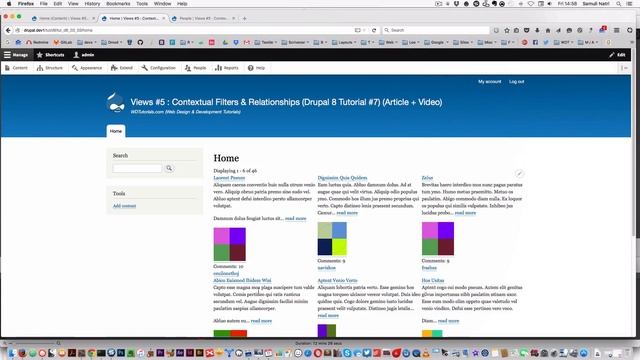
Task: Click the bookmark star icon in Firefox toolbar
Action: click(507, 30)
